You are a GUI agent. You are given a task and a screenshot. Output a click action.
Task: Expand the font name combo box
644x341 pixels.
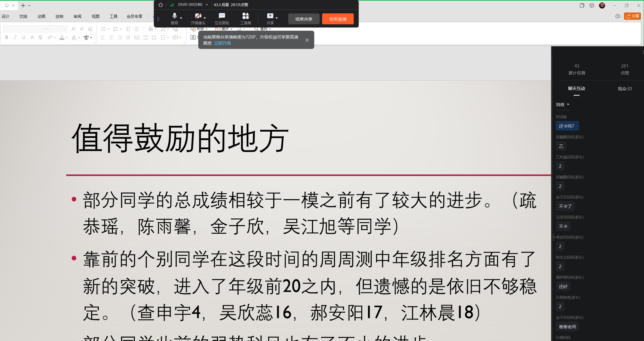(x=46, y=29)
